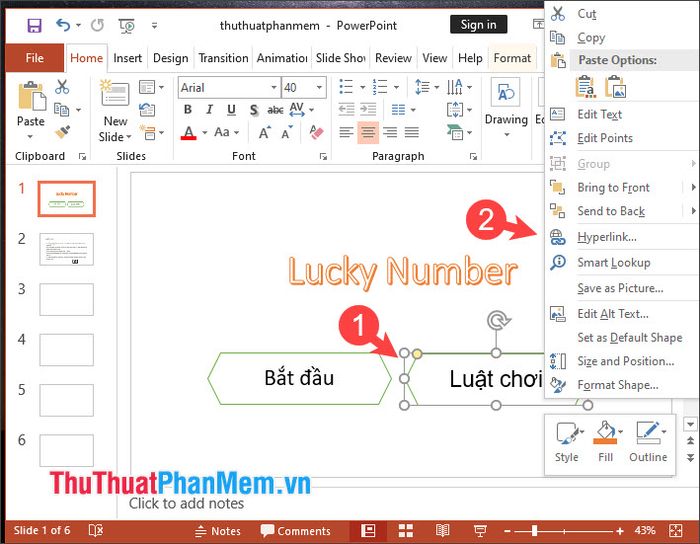Viewport: 700px width, 544px height.
Task: Expand the Arial font name dropdown
Action: [273, 88]
